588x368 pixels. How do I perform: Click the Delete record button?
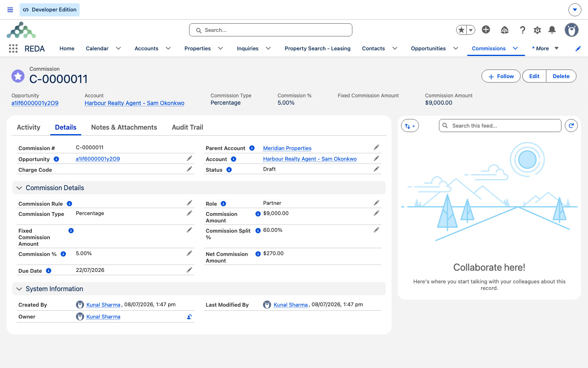click(x=561, y=76)
